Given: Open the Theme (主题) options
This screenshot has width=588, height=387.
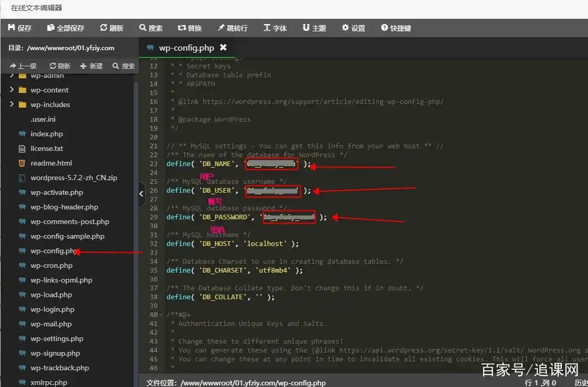Looking at the screenshot, I should coord(314,28).
